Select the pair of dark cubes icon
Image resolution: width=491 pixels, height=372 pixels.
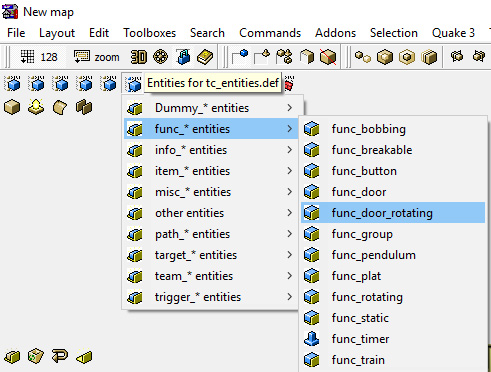pyautogui.click(x=84, y=107)
